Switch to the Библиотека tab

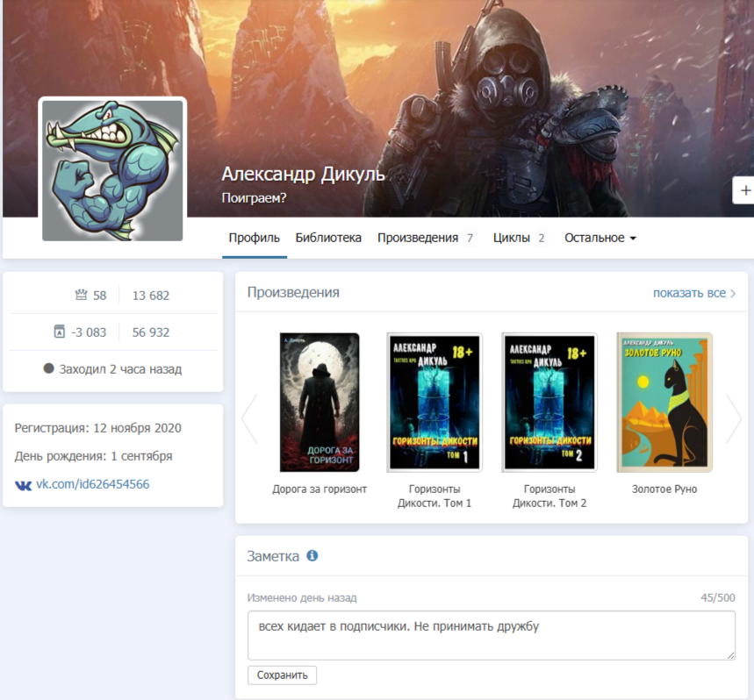[328, 238]
